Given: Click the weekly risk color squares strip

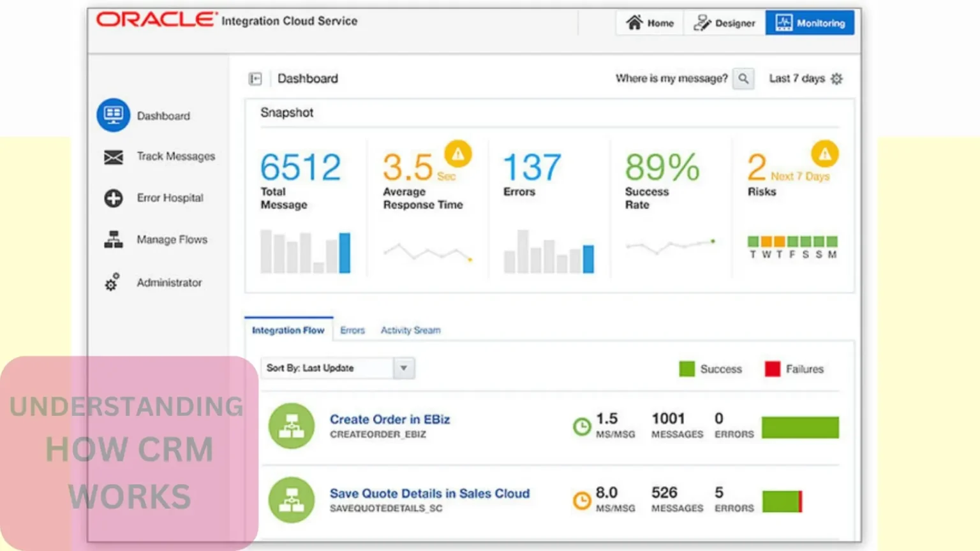Looking at the screenshot, I should [792, 242].
